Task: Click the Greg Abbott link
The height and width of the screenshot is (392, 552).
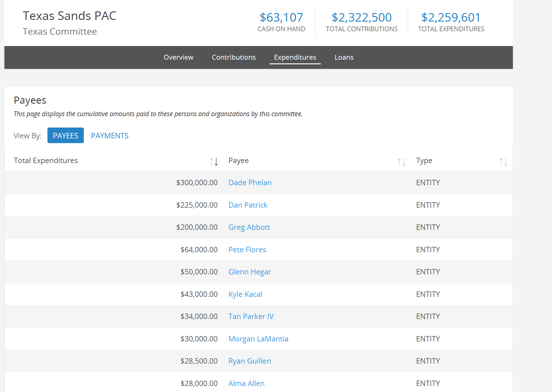Action: [249, 227]
